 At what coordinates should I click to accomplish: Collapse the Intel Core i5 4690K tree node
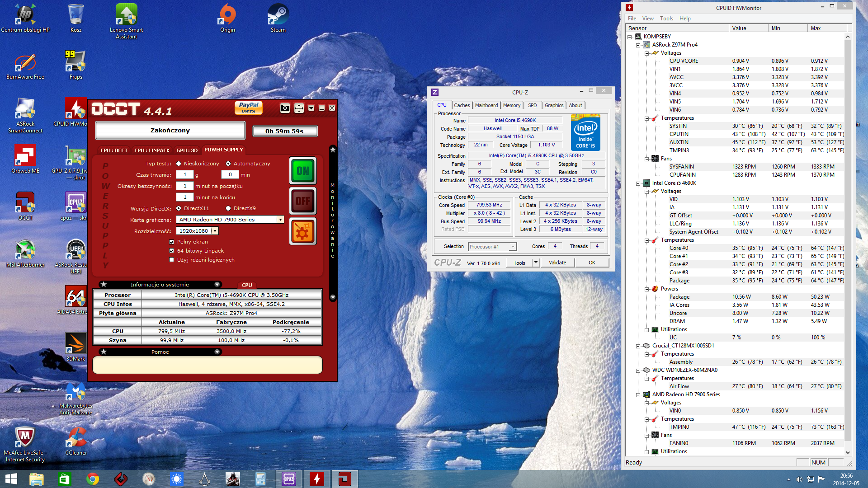tap(638, 183)
